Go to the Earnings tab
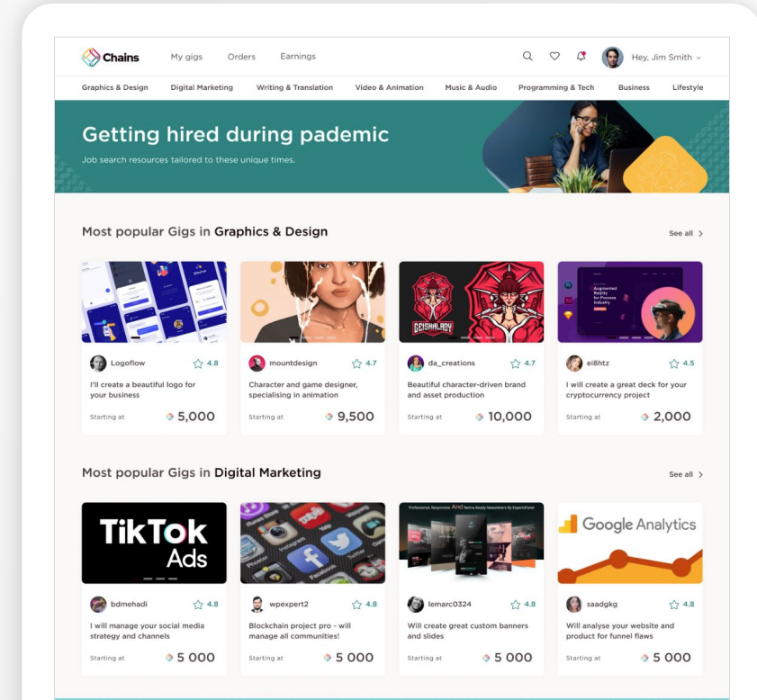This screenshot has width=757, height=700. pos(298,57)
